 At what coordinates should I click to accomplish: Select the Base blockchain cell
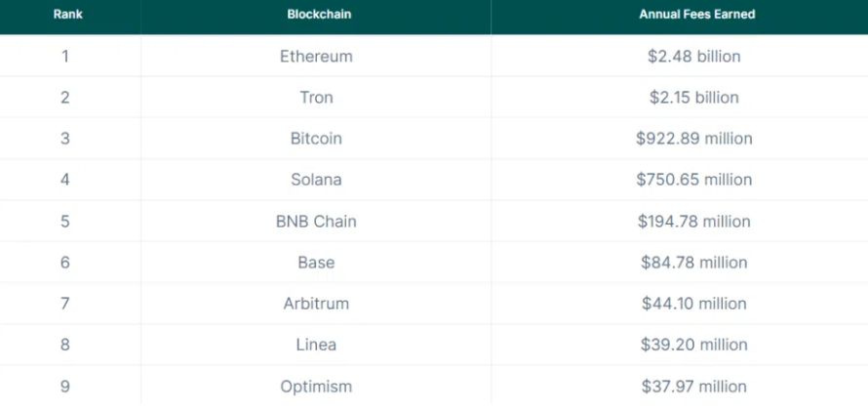[x=316, y=263]
